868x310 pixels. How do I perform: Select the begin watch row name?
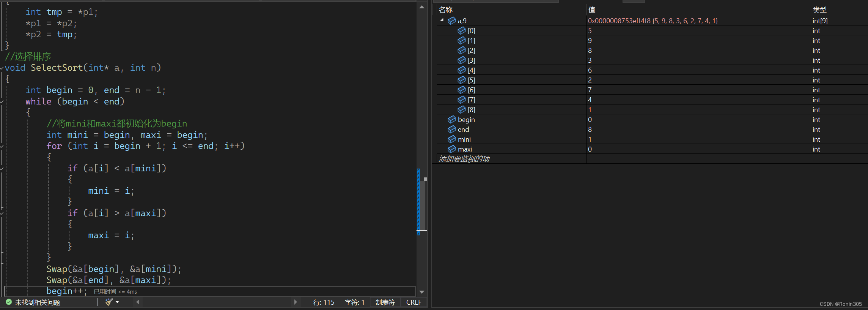click(466, 119)
